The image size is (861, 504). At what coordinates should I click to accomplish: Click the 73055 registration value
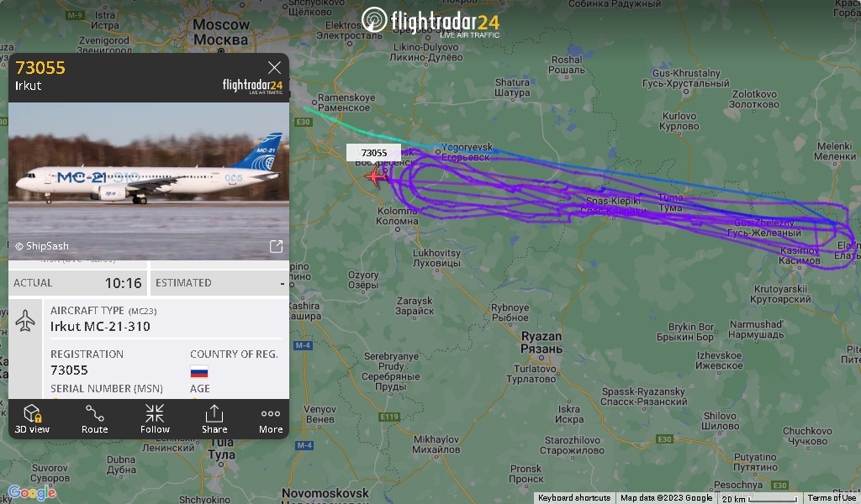(x=69, y=370)
